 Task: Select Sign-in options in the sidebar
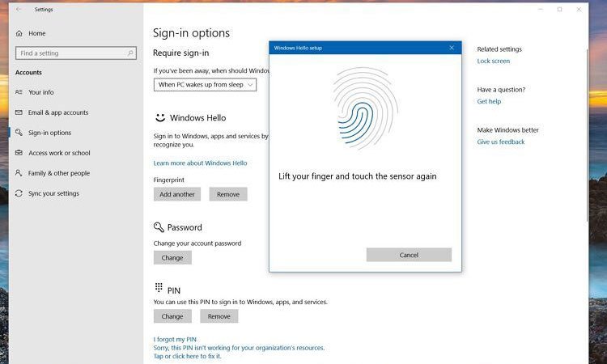[49, 133]
